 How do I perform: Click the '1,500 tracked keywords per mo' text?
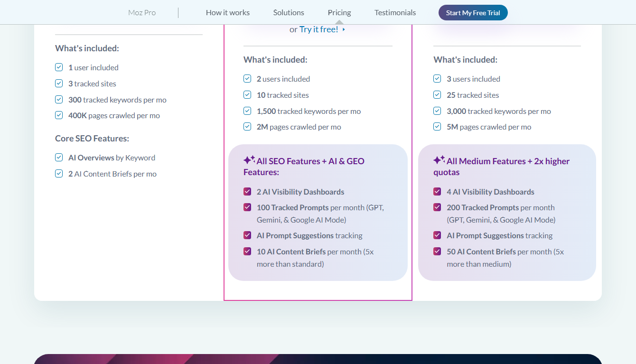coord(309,111)
